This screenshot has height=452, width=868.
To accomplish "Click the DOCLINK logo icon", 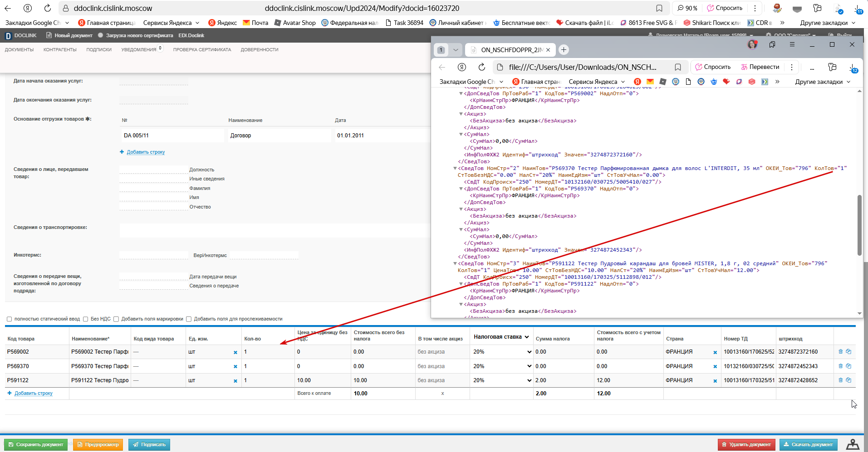I will (8, 35).
